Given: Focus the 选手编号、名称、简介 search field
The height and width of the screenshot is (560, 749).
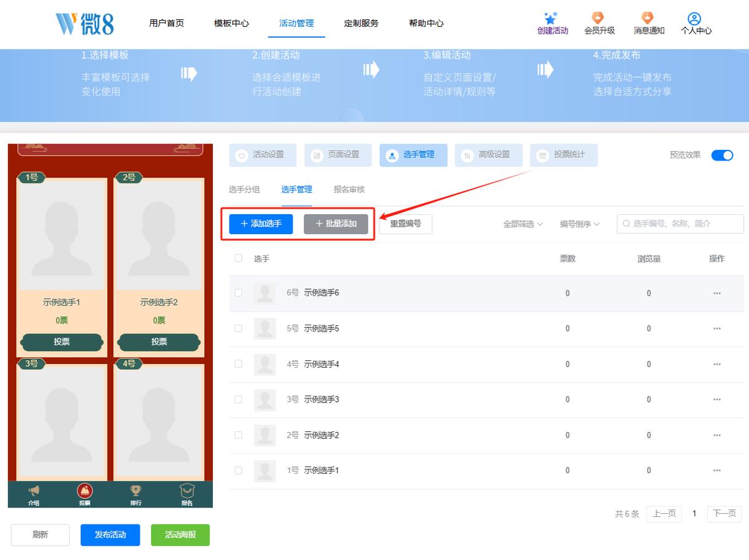Looking at the screenshot, I should point(680,224).
